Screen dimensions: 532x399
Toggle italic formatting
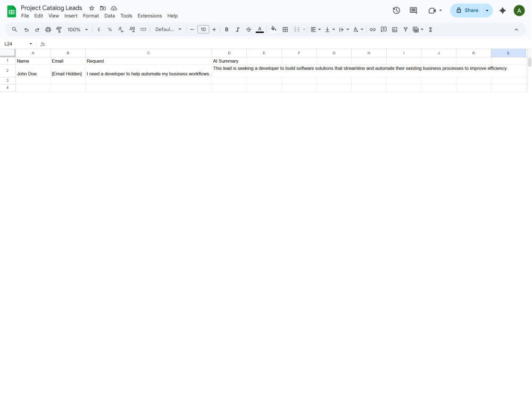click(237, 29)
